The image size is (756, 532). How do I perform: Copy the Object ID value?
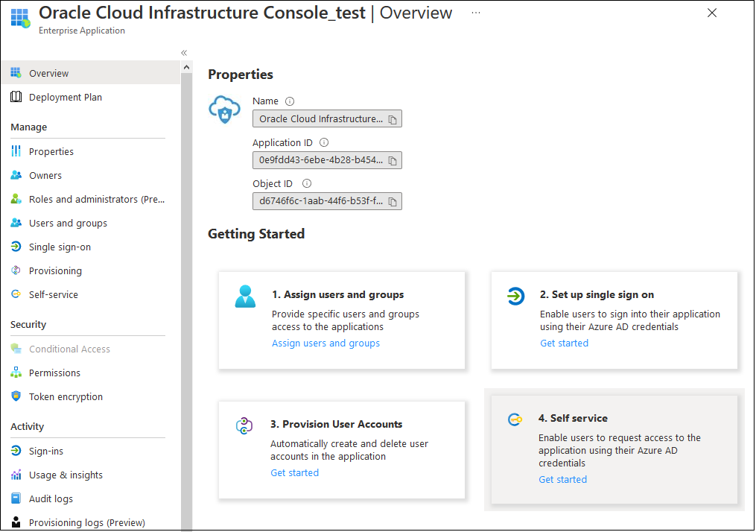[393, 200]
